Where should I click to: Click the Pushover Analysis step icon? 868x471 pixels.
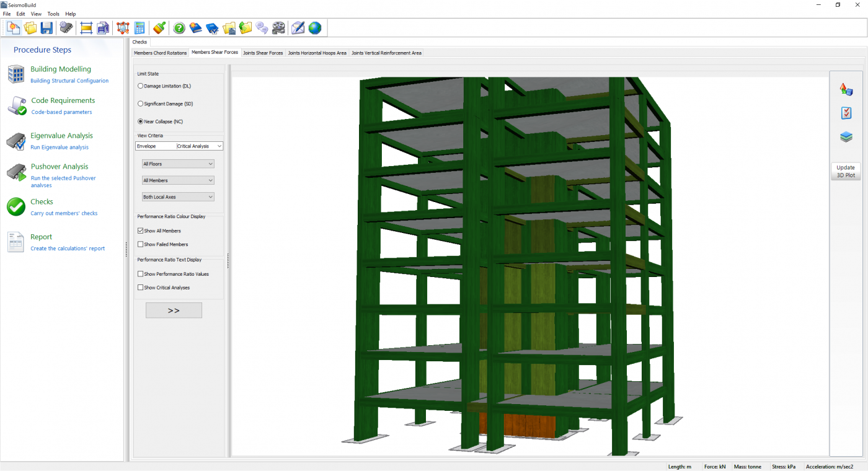pyautogui.click(x=17, y=173)
